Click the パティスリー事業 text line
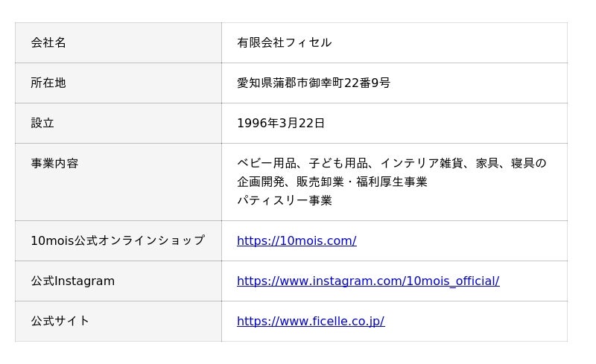 click(285, 200)
